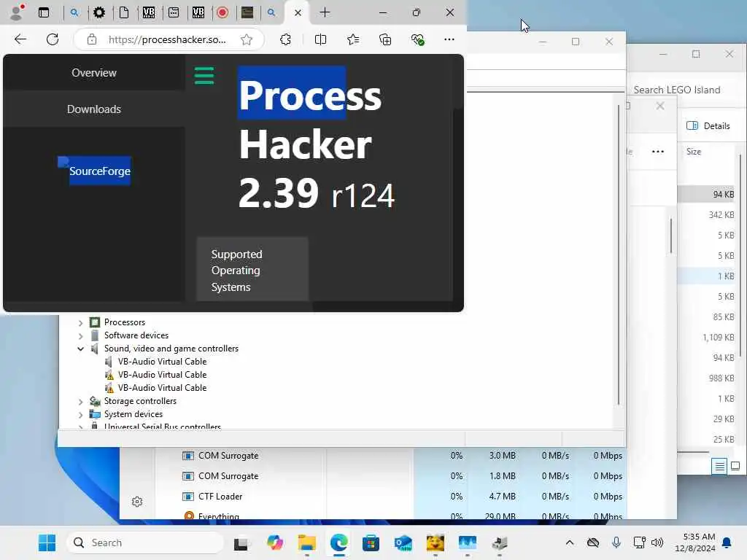Image resolution: width=747 pixels, height=560 pixels.
Task: Open the Downloads menu item
Action: tap(94, 109)
